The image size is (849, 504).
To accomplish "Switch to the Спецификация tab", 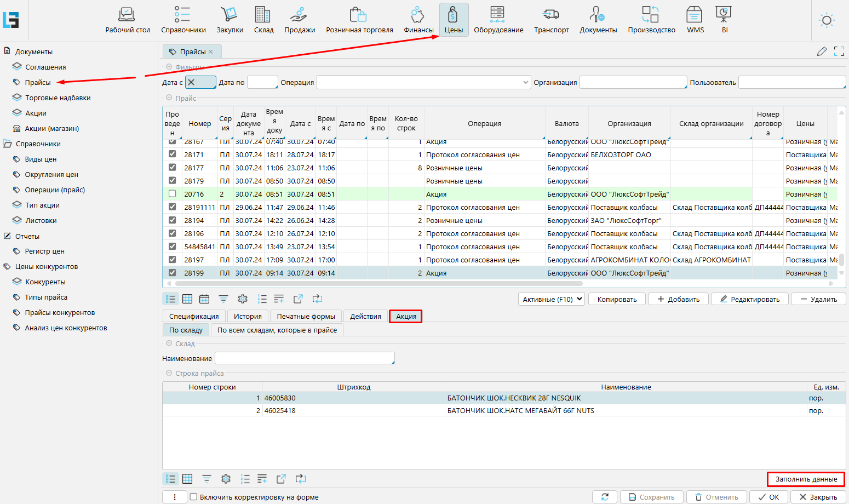I will 194,317.
